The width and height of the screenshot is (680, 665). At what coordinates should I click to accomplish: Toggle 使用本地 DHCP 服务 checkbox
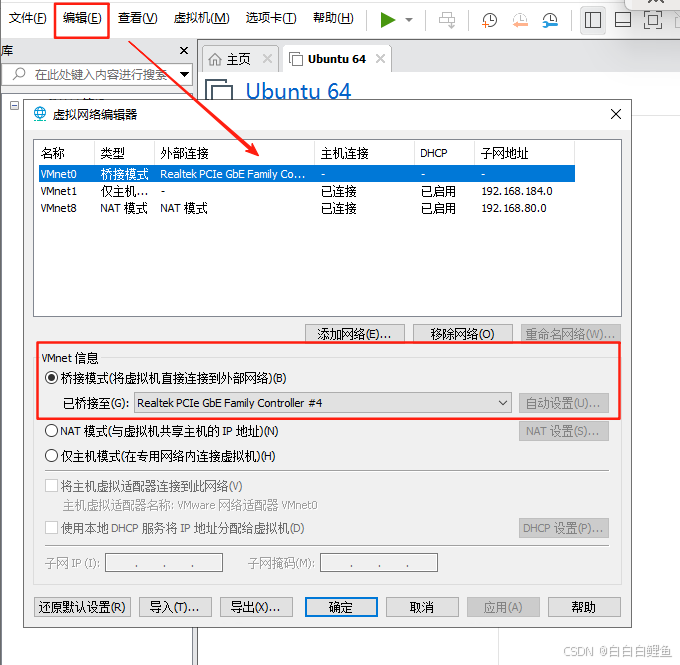[x=51, y=528]
